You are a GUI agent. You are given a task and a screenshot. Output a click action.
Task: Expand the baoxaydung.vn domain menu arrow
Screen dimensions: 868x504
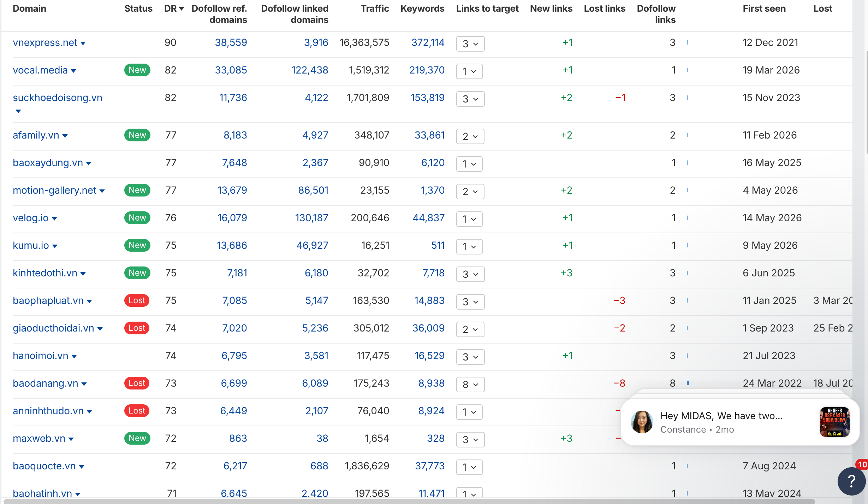[x=89, y=164]
